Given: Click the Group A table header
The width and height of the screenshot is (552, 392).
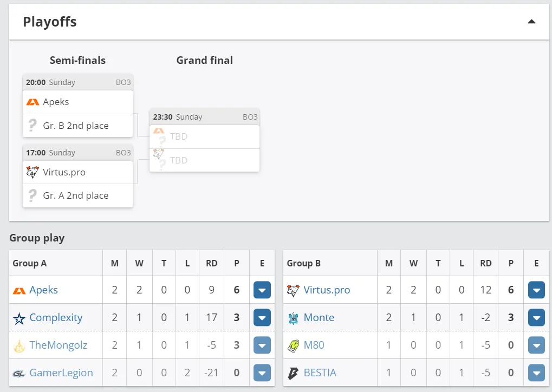Looking at the screenshot, I should (x=30, y=263).
